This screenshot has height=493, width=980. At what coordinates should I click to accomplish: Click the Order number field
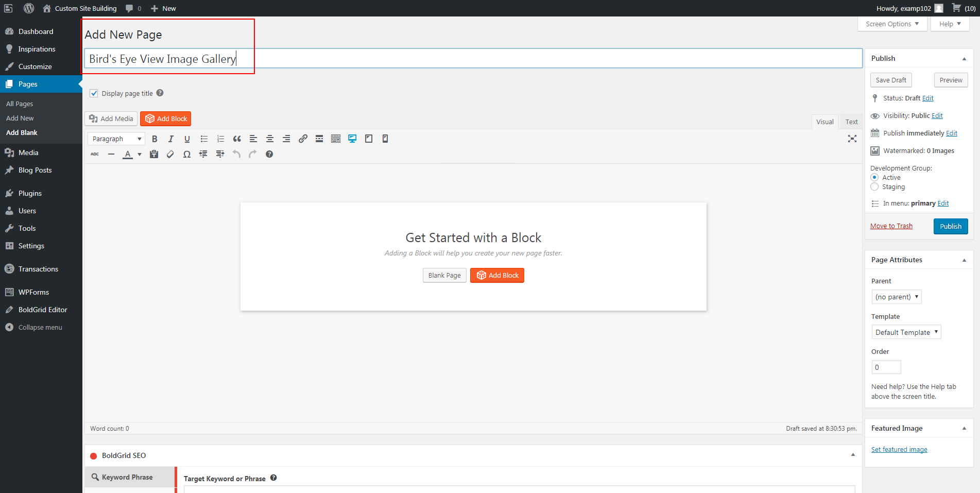tap(886, 367)
